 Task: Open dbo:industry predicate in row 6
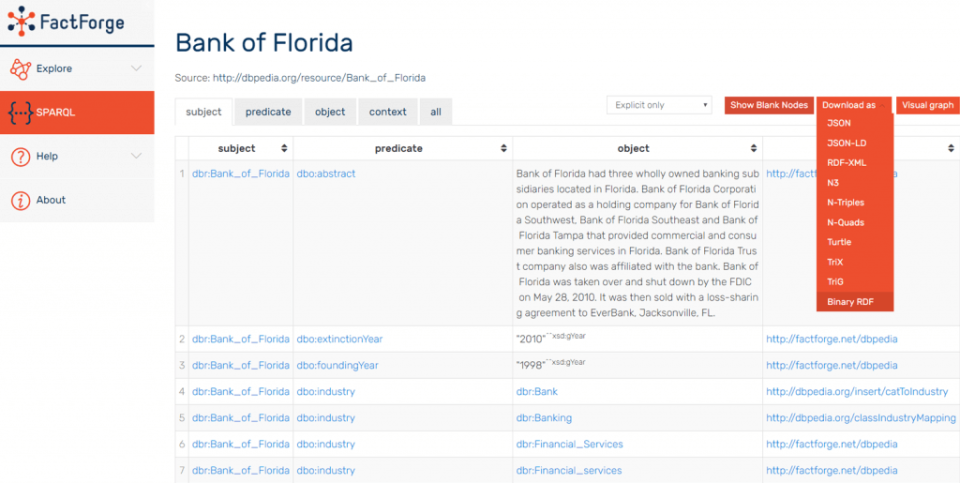coord(326,444)
